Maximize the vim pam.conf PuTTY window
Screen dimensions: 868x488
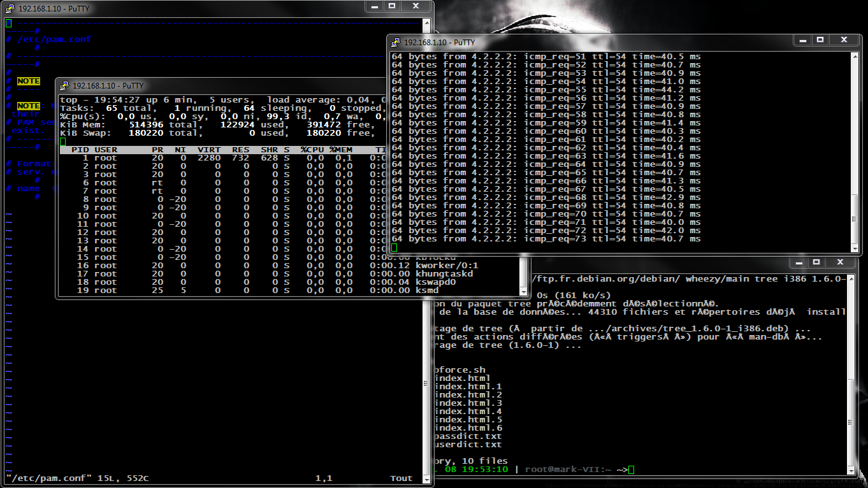[x=392, y=6]
